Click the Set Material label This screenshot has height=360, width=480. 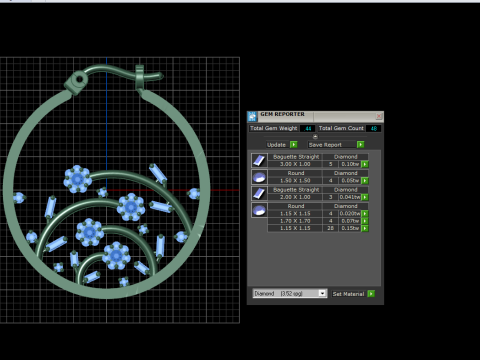(x=349, y=294)
